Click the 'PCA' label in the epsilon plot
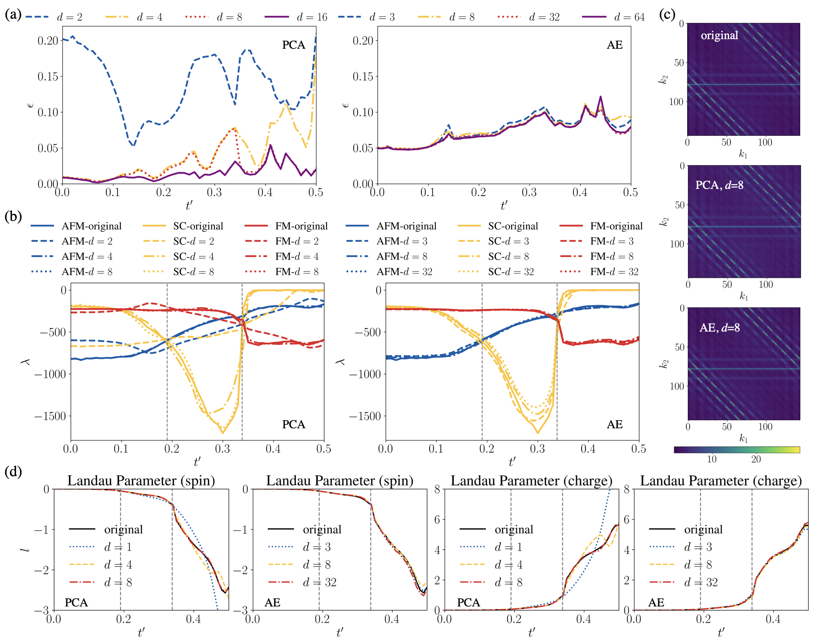813x644 pixels. point(293,45)
